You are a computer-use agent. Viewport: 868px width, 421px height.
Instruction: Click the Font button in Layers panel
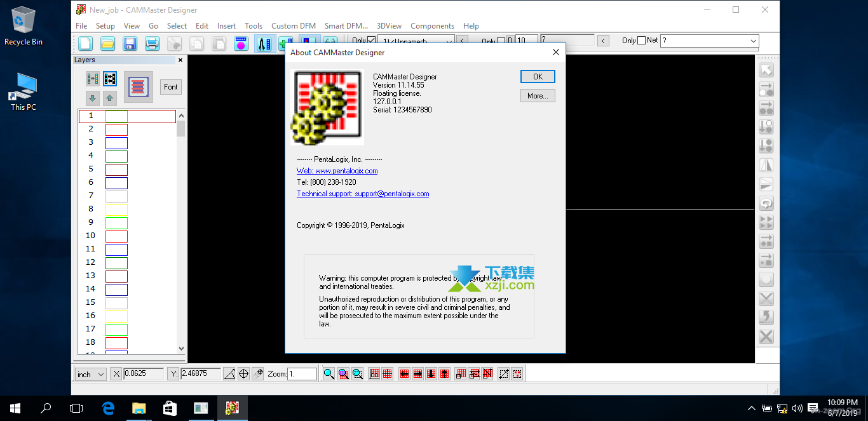click(x=170, y=87)
